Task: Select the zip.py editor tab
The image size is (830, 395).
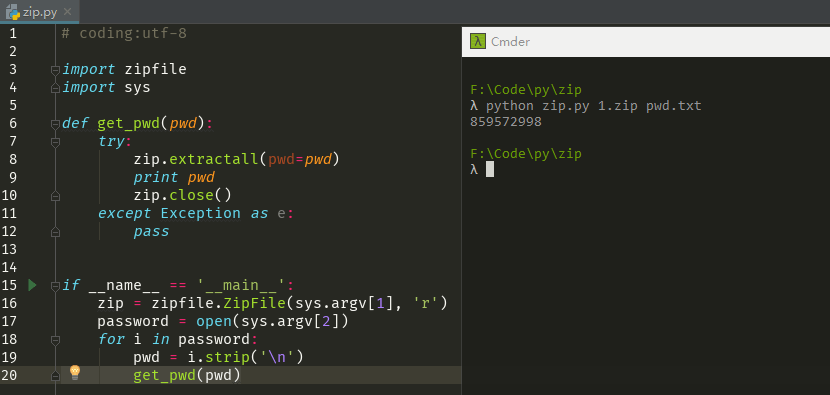Action: 39,12
